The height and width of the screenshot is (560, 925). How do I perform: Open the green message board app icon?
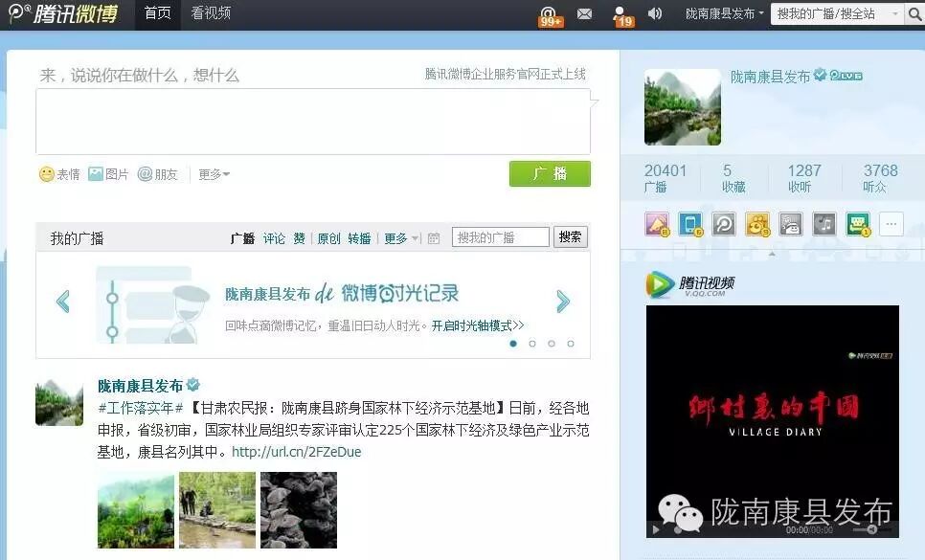858,224
